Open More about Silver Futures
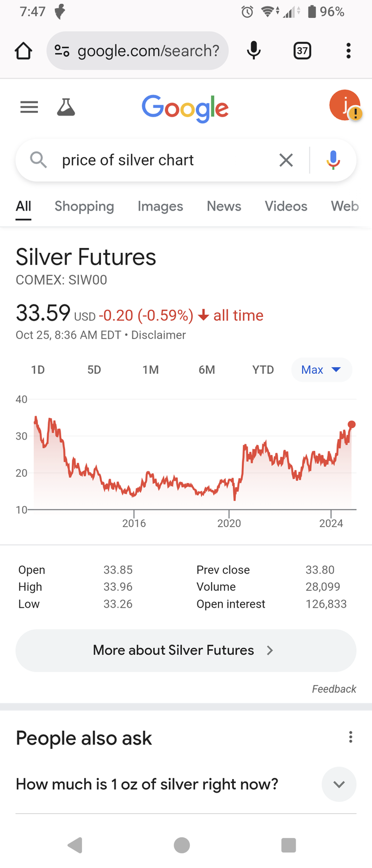This screenshot has width=372, height=868. (186, 650)
